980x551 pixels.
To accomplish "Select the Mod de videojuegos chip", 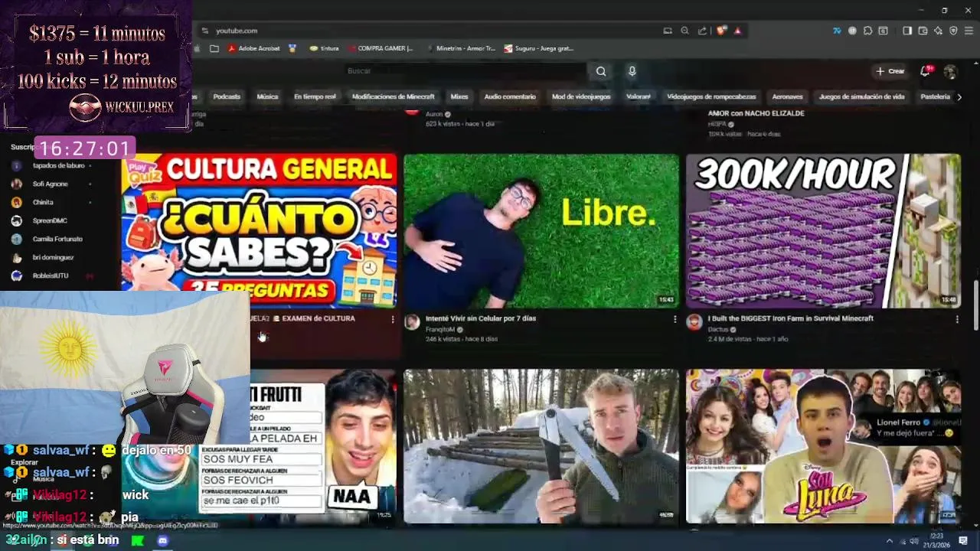I will pos(581,96).
